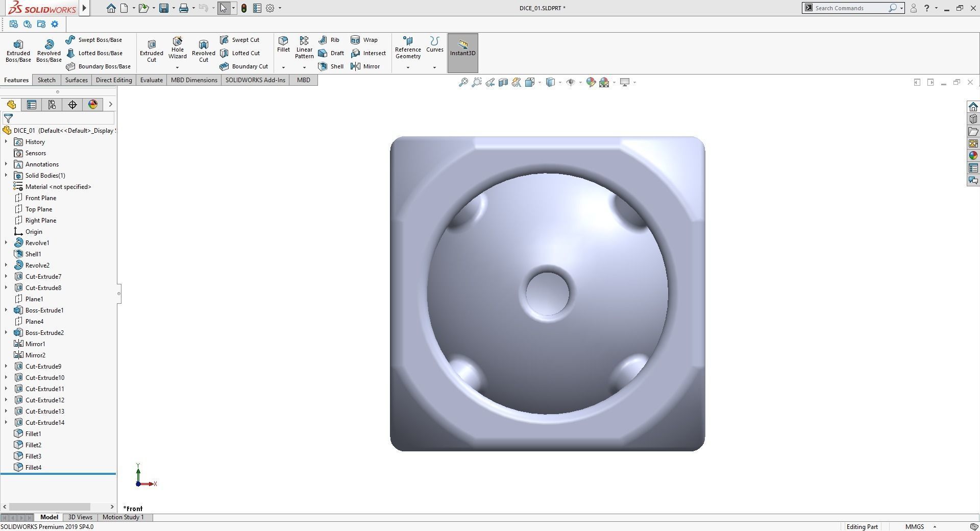Open the Hole Wizard dropdown arrow

[x=178, y=67]
